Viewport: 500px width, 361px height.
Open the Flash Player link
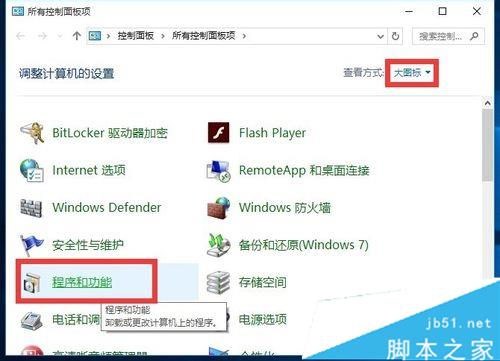tap(272, 133)
